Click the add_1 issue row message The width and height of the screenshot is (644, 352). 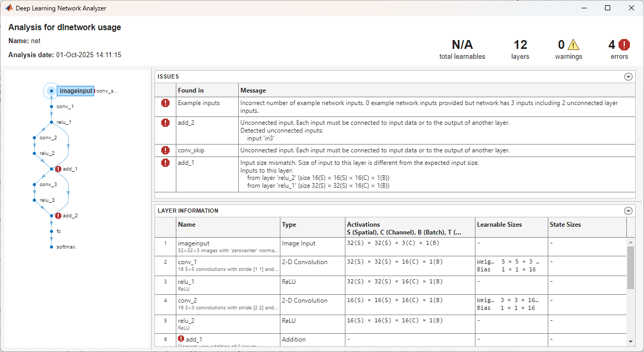[x=437, y=174]
